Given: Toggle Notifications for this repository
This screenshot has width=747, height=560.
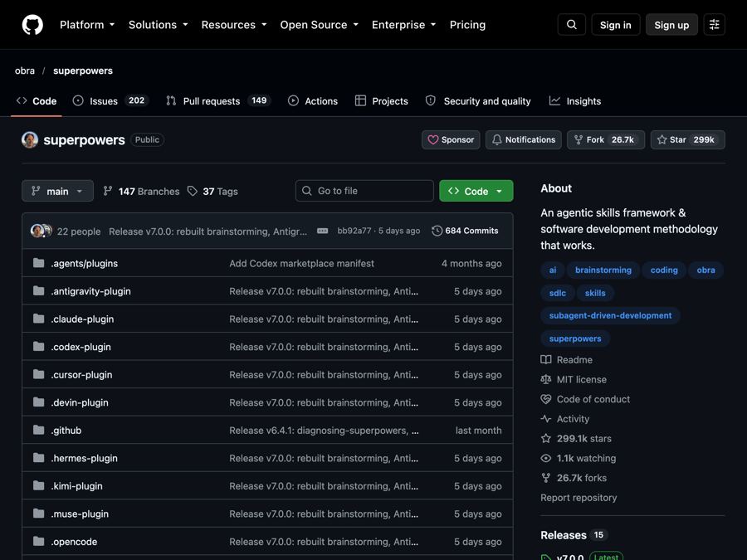Looking at the screenshot, I should pos(524,140).
